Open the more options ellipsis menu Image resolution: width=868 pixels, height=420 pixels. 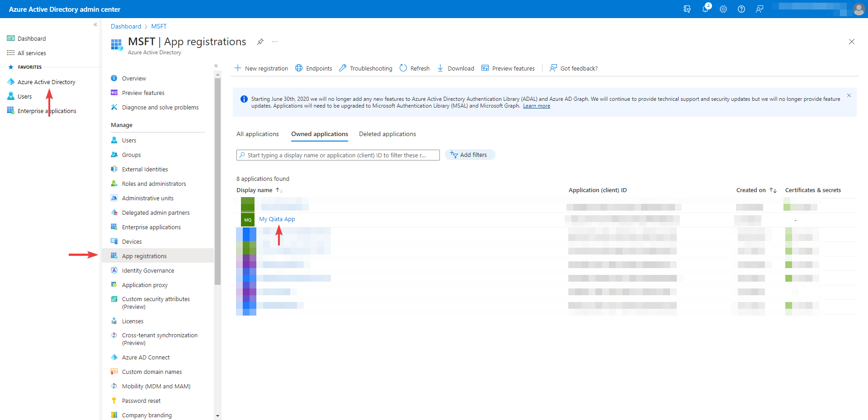275,42
